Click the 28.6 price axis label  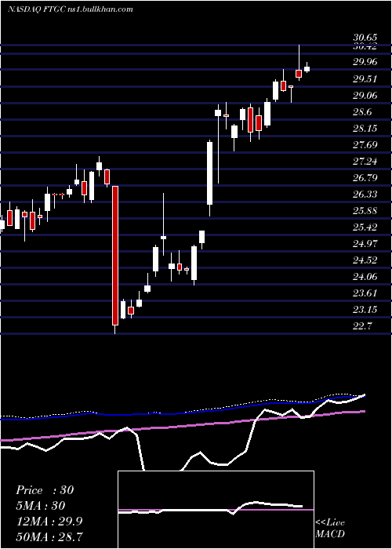(362, 112)
